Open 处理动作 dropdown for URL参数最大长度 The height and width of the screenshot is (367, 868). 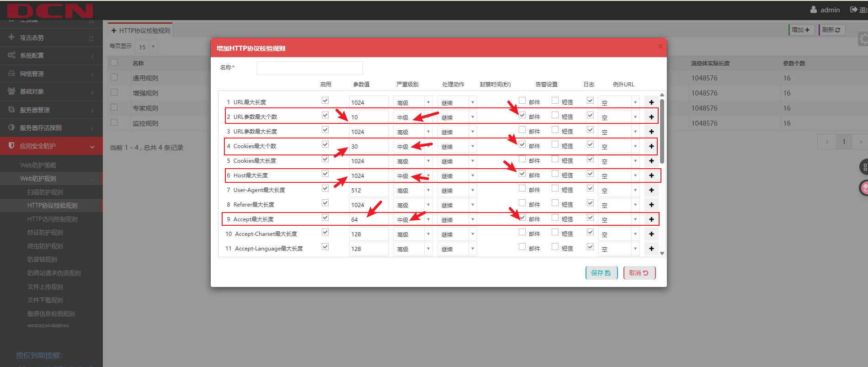point(457,132)
